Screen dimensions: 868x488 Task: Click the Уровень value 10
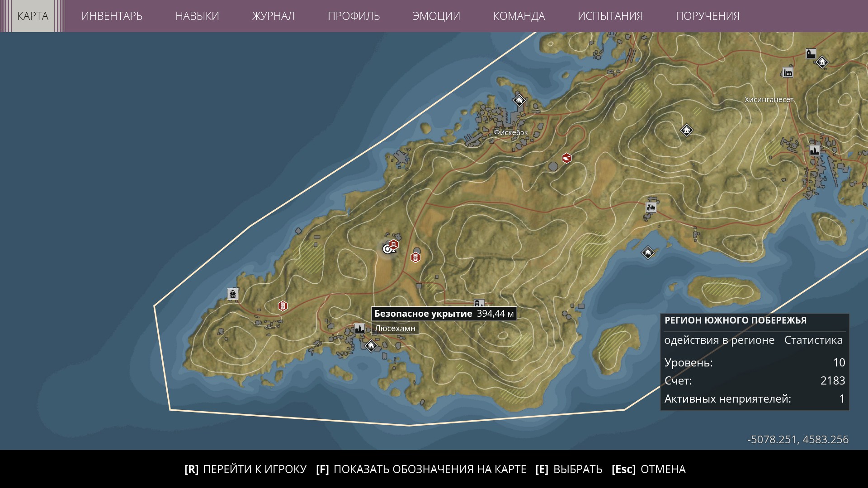click(x=839, y=362)
